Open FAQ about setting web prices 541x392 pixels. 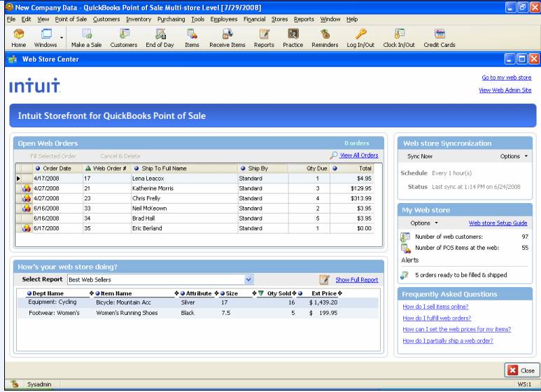tap(457, 329)
